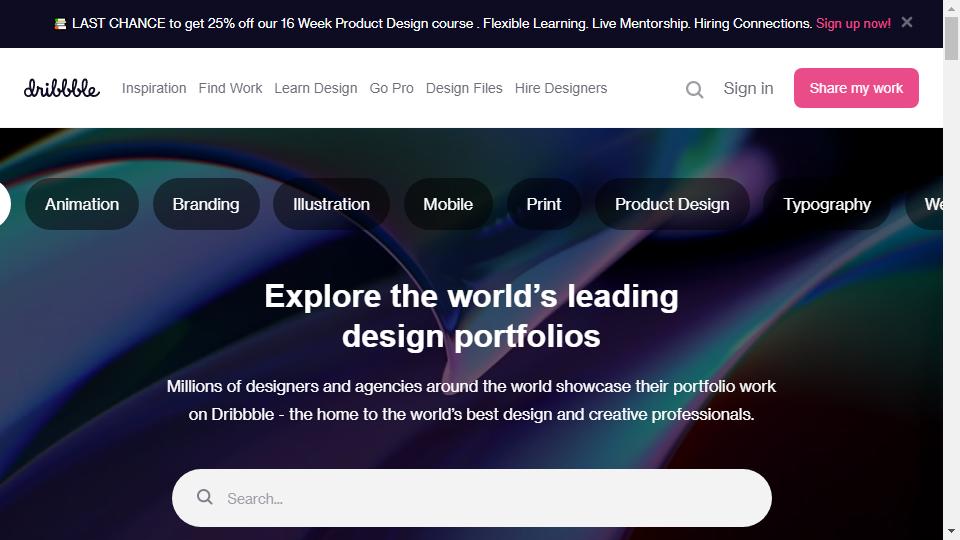Open Go Pro page
This screenshot has width=960, height=540.
[391, 88]
